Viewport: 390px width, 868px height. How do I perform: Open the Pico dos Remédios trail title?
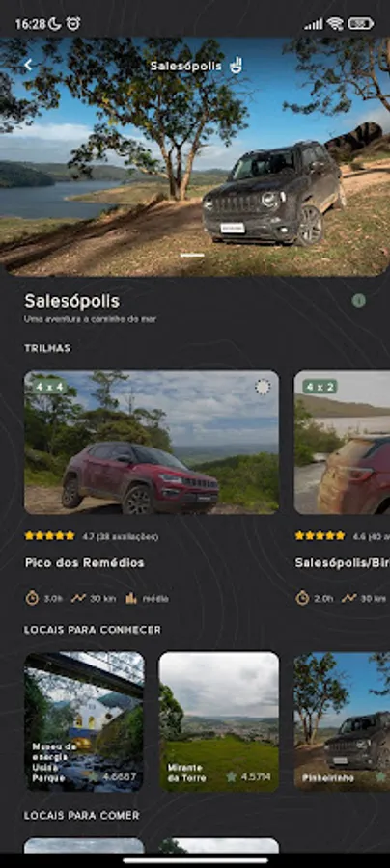[x=85, y=562]
